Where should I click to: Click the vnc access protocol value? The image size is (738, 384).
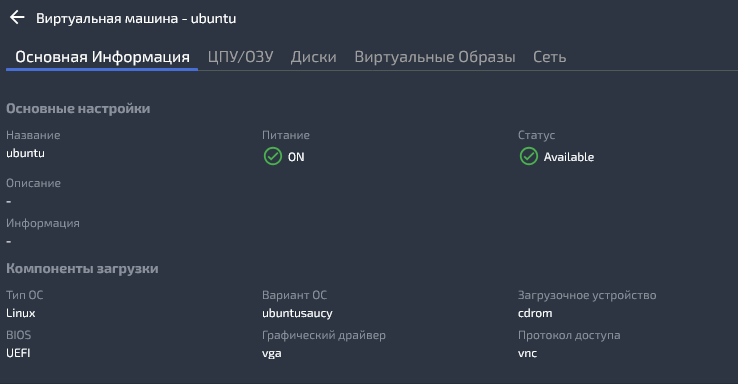[527, 353]
